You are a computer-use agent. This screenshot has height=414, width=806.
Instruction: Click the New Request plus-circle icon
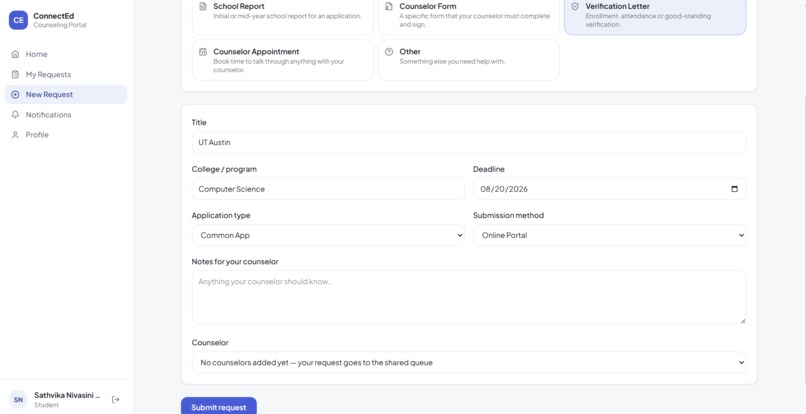tap(15, 95)
